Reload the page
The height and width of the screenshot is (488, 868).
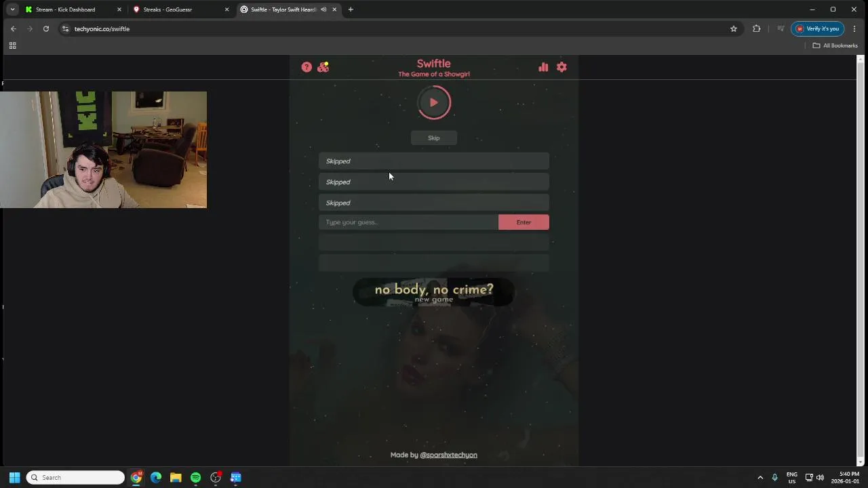46,28
